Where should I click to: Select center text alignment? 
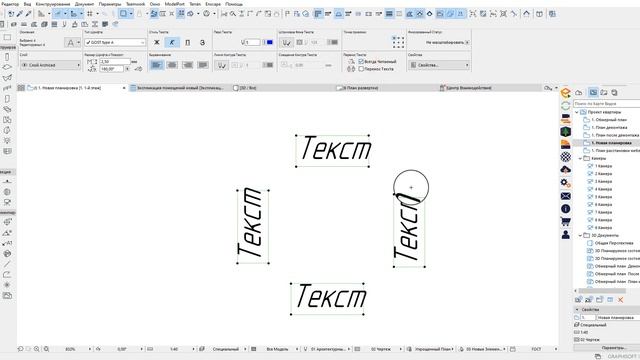172,65
